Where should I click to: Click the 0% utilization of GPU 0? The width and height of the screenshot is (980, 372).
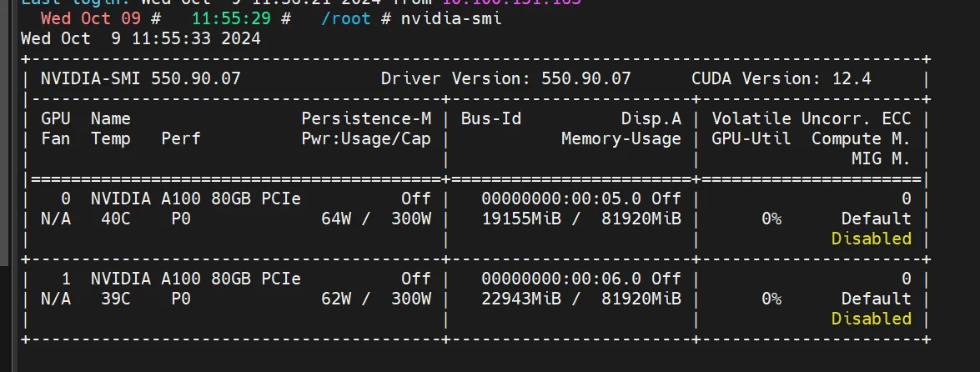[x=771, y=219]
